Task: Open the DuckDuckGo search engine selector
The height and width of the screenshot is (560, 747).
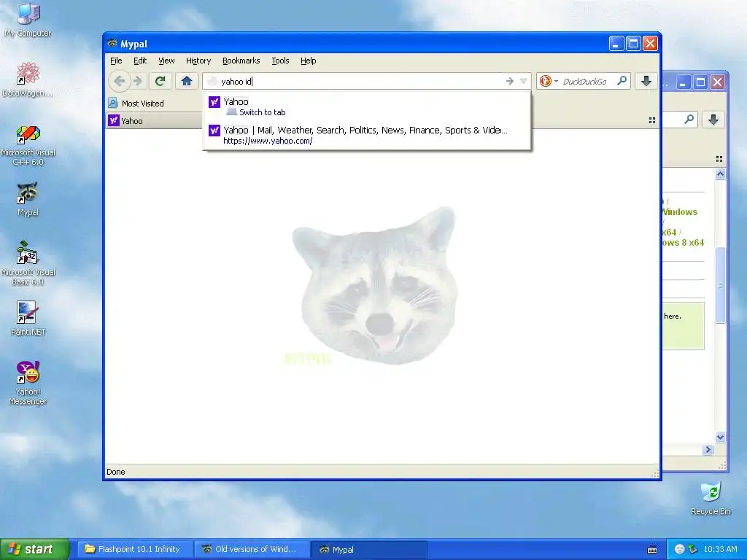Action: pyautogui.click(x=549, y=82)
